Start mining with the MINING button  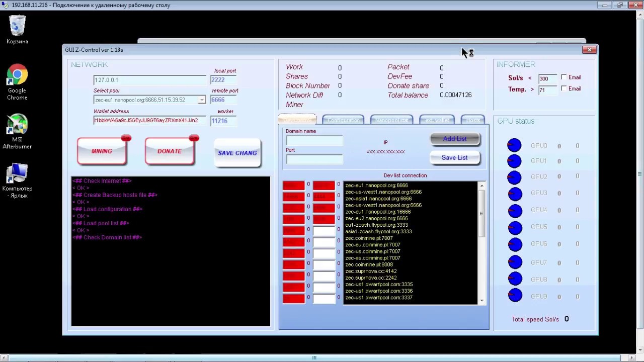102,151
